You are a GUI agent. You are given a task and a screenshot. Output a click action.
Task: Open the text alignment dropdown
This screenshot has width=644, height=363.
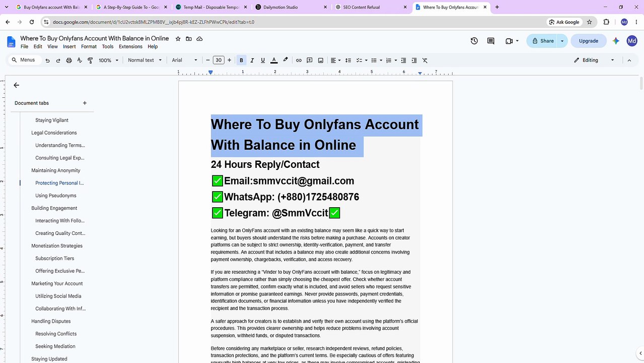coord(335,60)
